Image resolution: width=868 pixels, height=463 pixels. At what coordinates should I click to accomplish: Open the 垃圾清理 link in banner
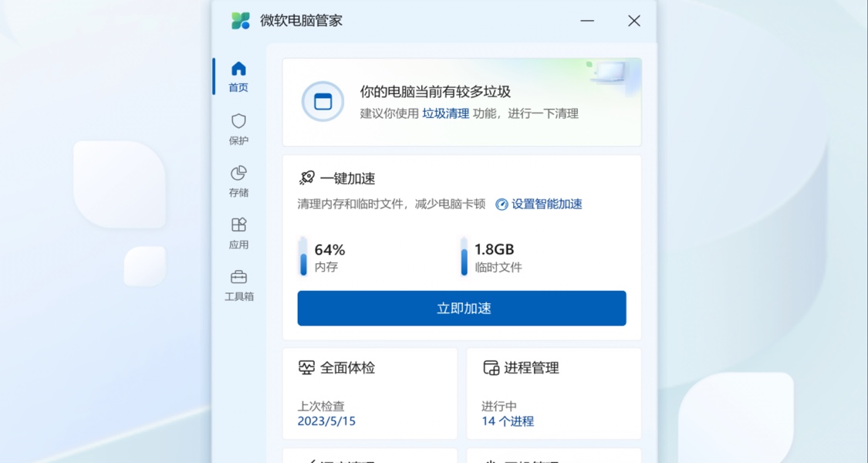pos(446,113)
